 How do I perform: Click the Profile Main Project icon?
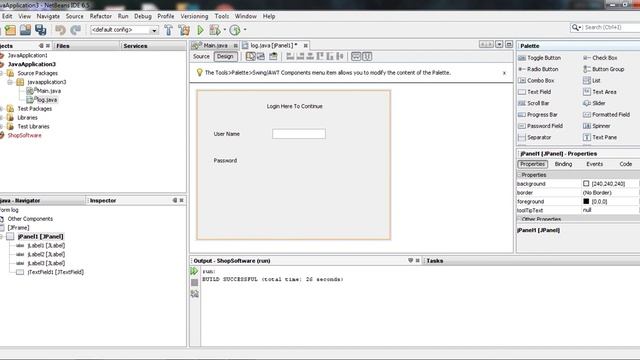click(x=235, y=30)
